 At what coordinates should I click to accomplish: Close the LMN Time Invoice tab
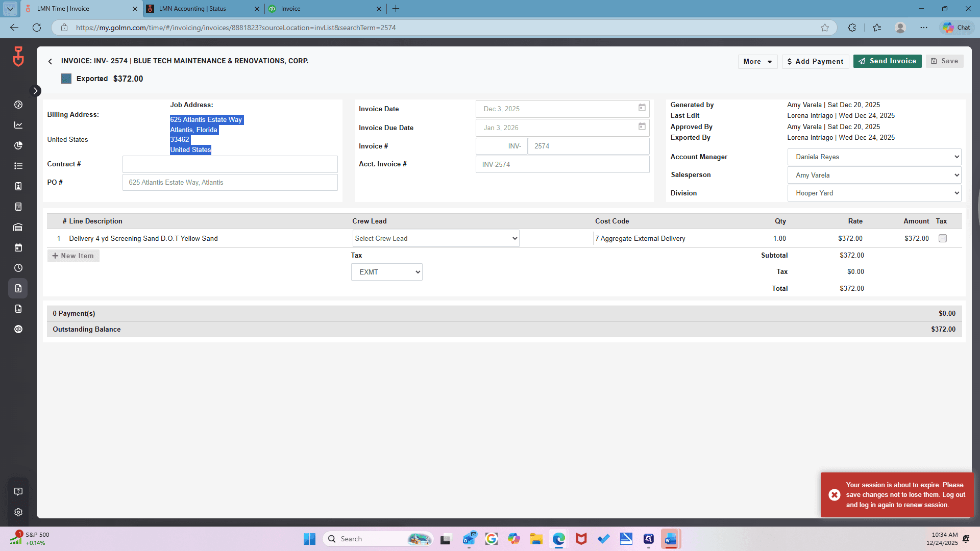click(135, 9)
